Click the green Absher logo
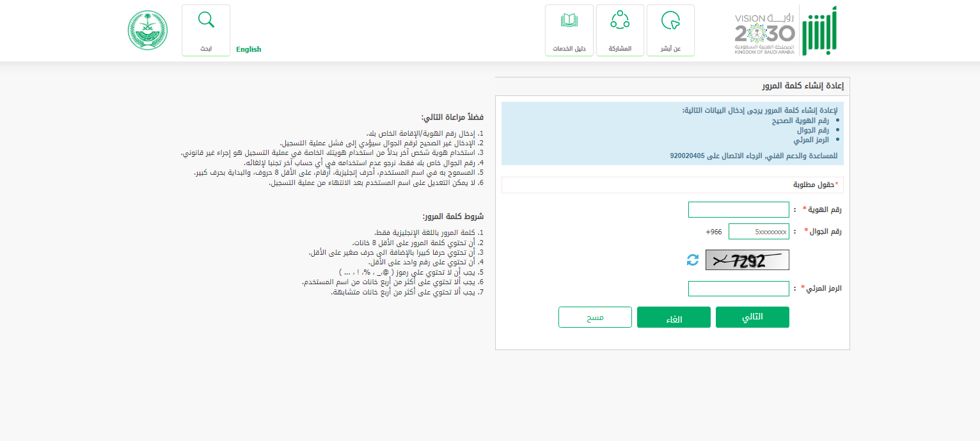Image resolution: width=980 pixels, height=441 pixels. click(x=821, y=31)
